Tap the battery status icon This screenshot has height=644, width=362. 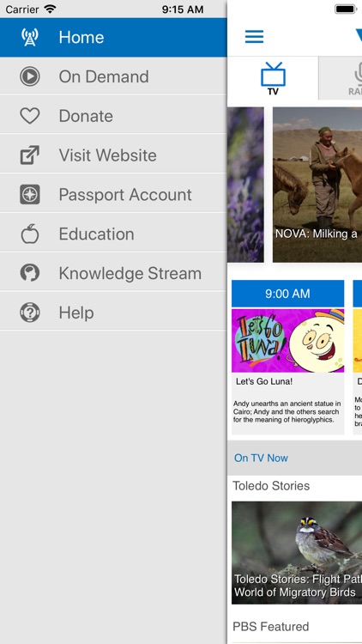346,9
